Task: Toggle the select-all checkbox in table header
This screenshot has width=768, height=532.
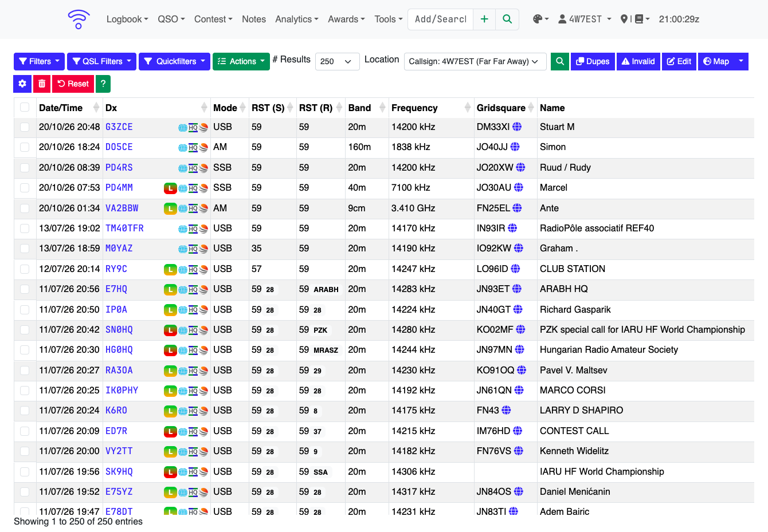Action: point(25,107)
